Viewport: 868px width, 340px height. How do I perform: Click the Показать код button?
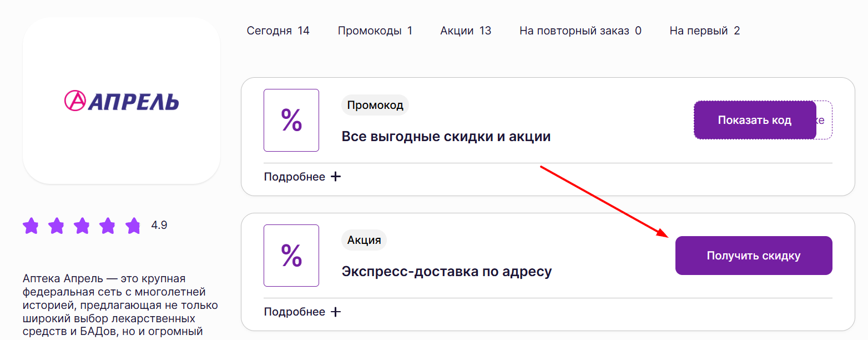tap(755, 120)
